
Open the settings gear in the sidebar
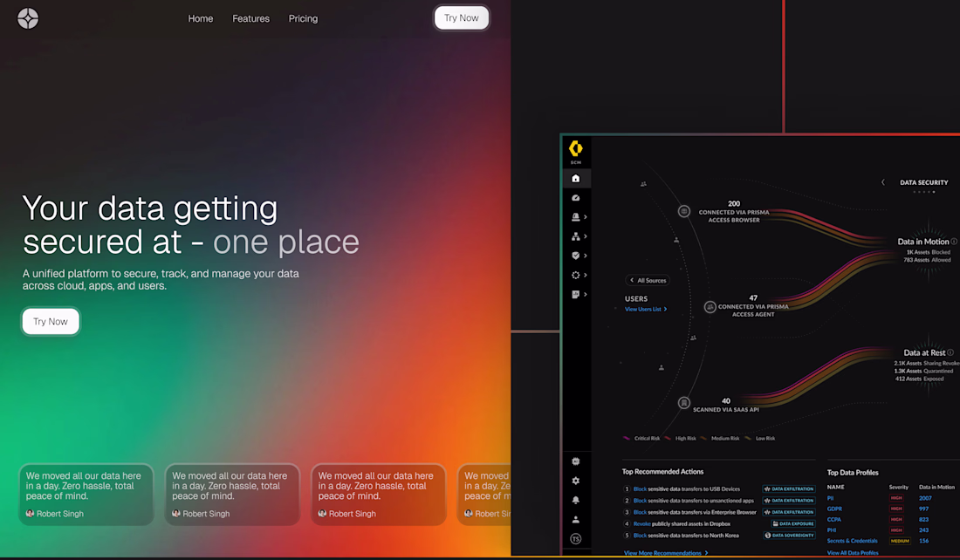point(575,481)
